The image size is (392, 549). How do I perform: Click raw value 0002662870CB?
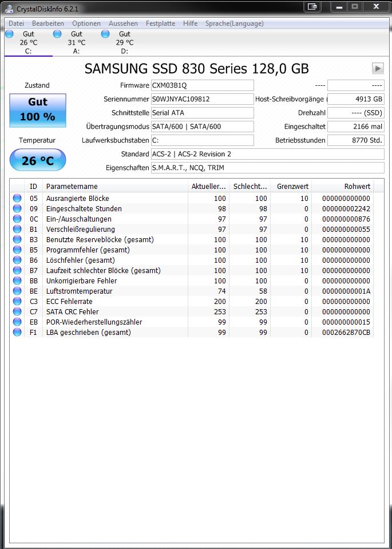pyautogui.click(x=346, y=332)
